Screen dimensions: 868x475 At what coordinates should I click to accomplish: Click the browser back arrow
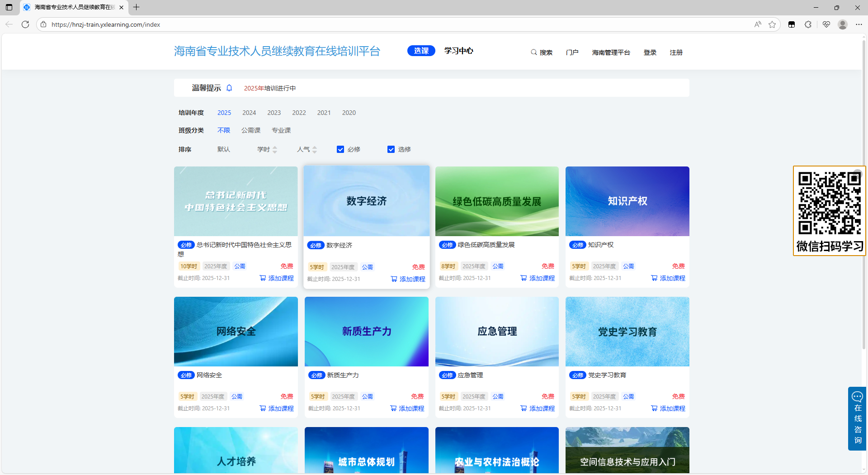point(9,24)
